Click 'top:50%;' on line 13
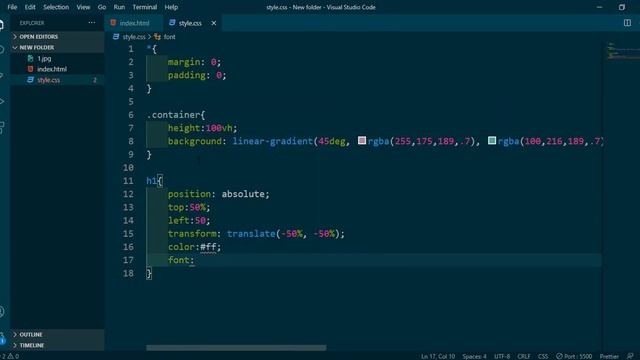Image resolution: width=640 pixels, height=360 pixels. [x=189, y=207]
